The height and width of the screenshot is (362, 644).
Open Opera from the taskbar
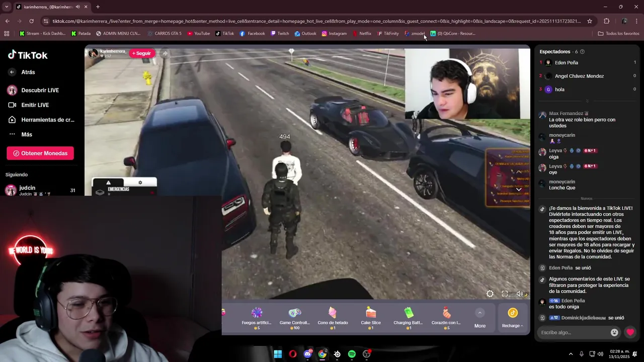(x=292, y=354)
